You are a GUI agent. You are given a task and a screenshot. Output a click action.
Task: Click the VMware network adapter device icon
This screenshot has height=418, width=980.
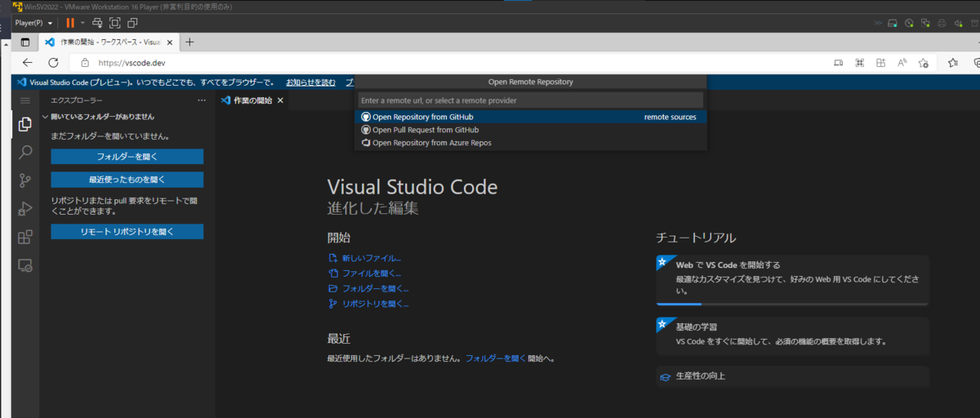point(926,23)
